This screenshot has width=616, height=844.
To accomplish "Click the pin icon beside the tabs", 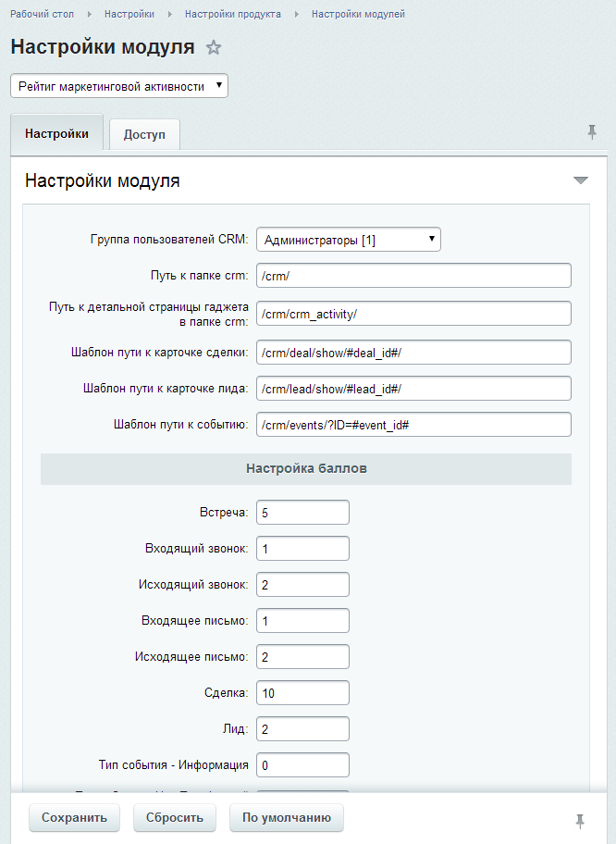I will pos(592,132).
